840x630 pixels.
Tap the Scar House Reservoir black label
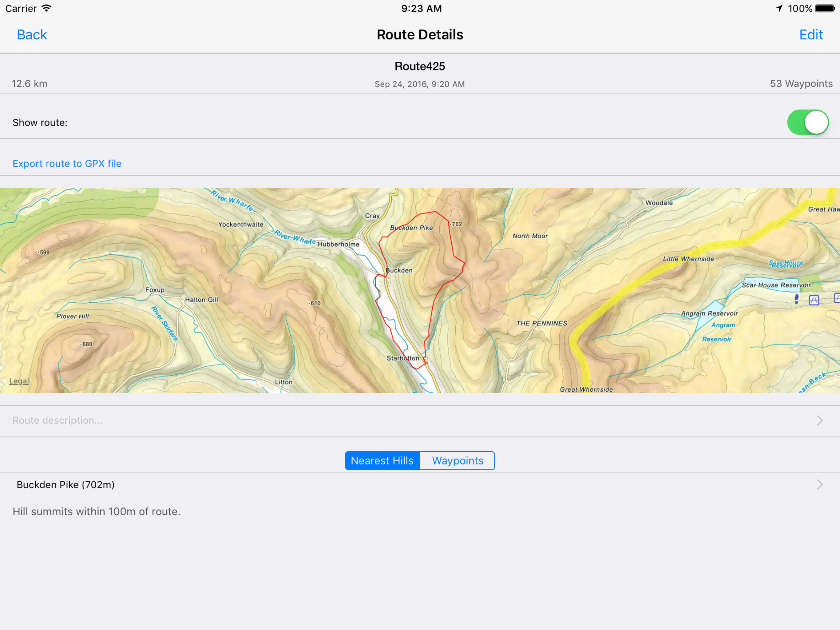776,285
